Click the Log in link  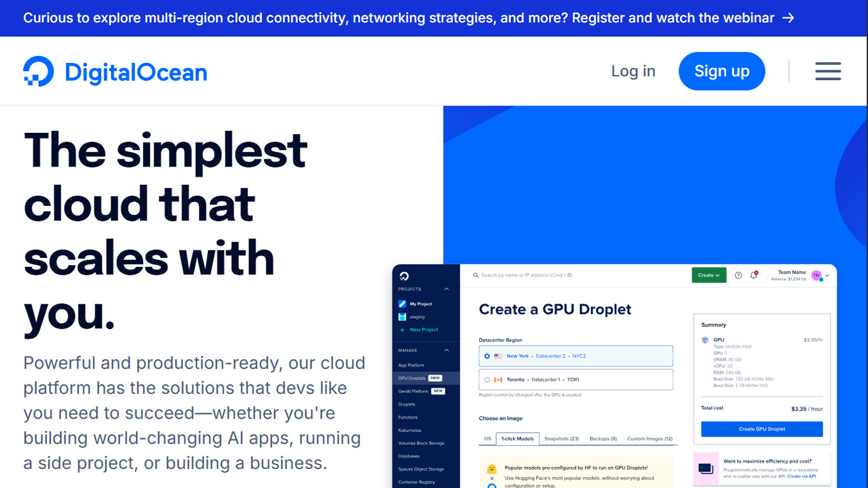pyautogui.click(x=633, y=71)
